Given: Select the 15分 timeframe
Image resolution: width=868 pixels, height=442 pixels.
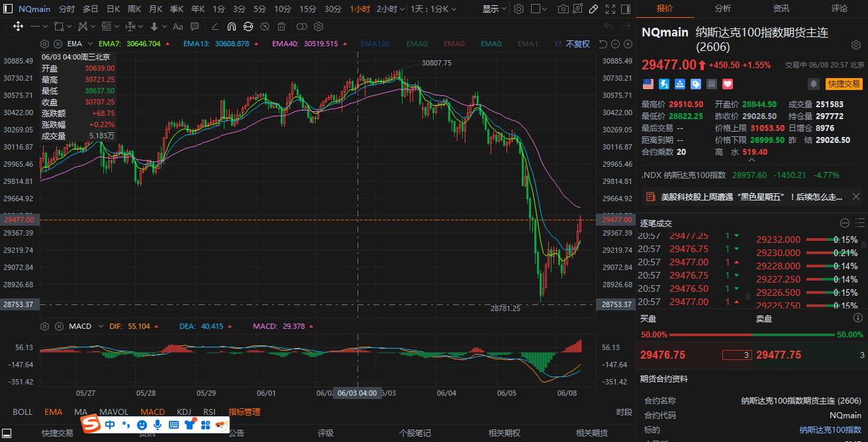Looking at the screenshot, I should pyautogui.click(x=308, y=9).
